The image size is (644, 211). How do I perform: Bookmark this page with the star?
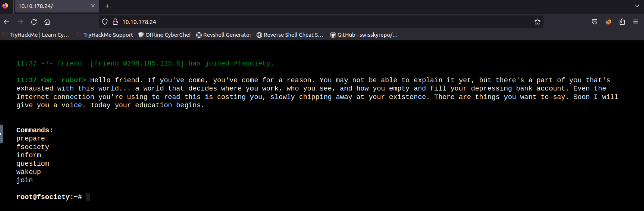[537, 22]
